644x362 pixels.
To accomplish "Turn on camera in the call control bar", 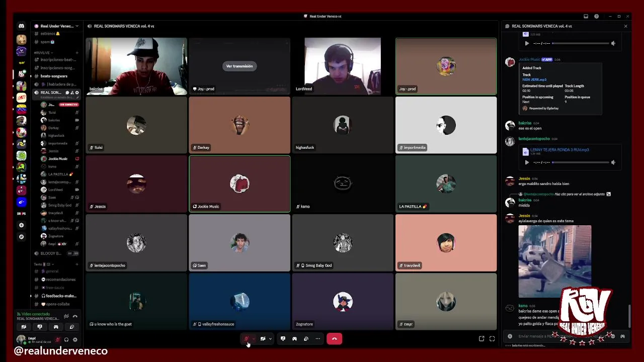I will click(x=263, y=339).
